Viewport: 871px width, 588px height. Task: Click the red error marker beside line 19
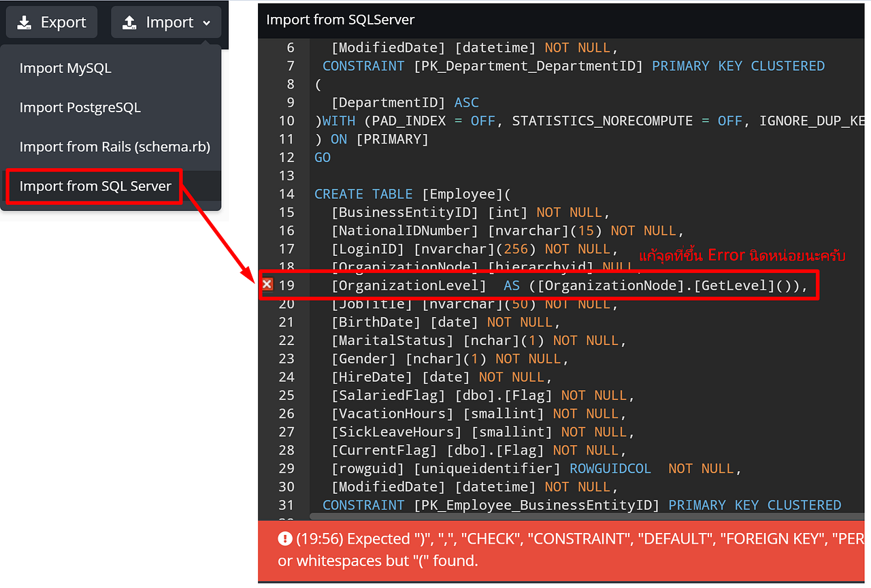[266, 284]
